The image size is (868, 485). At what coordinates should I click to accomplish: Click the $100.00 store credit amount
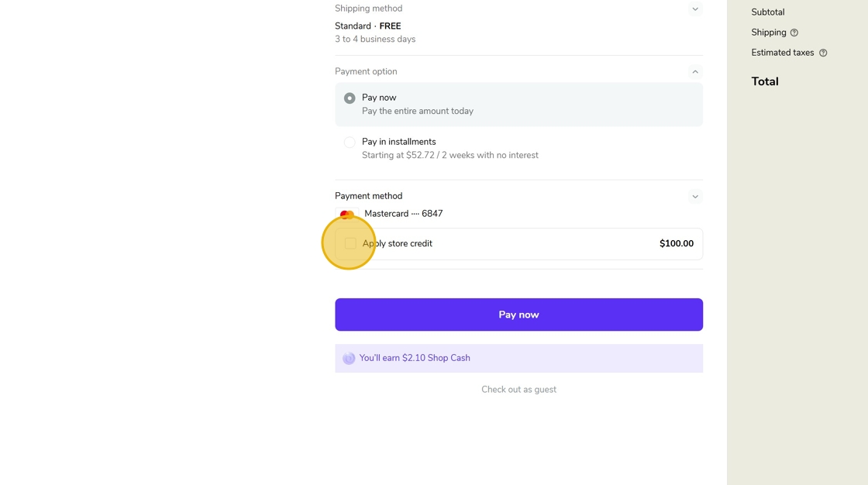[x=676, y=243]
